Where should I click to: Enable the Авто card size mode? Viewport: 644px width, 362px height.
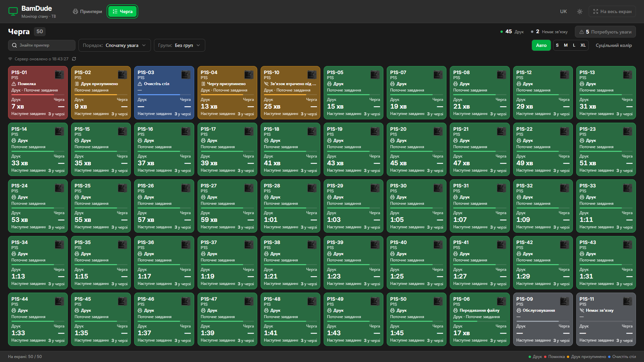541,45
